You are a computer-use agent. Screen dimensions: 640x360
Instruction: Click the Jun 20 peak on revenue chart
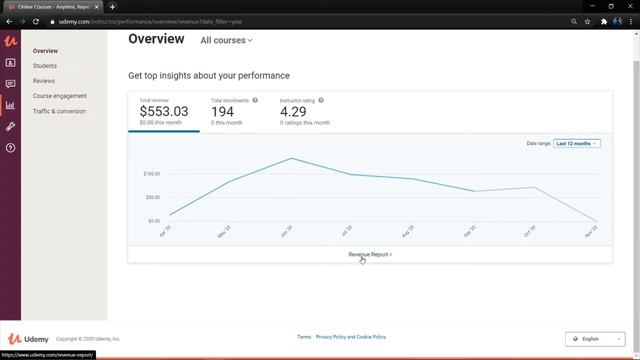[x=291, y=158]
